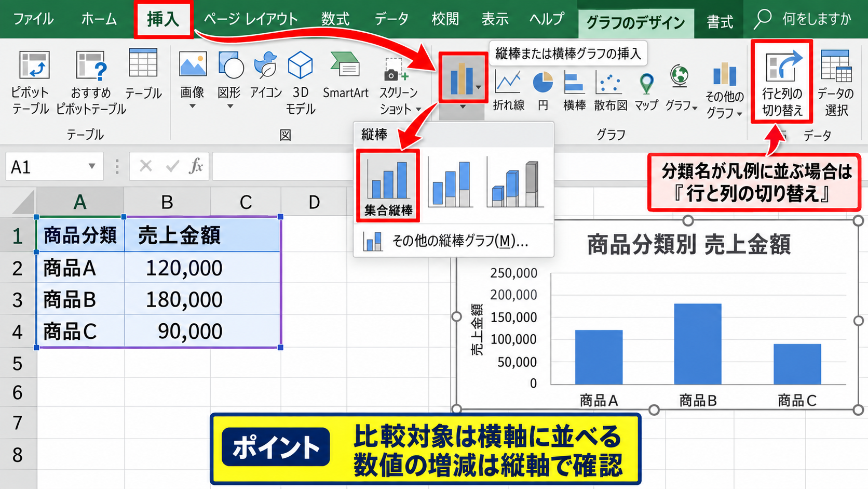This screenshot has height=489, width=868.
Task: Take a screenshot with スクリーンショット
Action: [399, 86]
